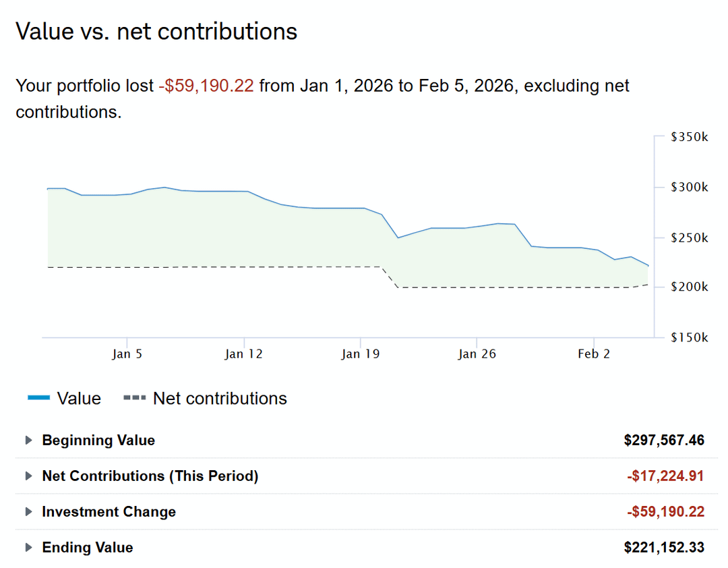The height and width of the screenshot is (568, 728).
Task: Select the Jan 26 x-axis label
Action: click(477, 354)
